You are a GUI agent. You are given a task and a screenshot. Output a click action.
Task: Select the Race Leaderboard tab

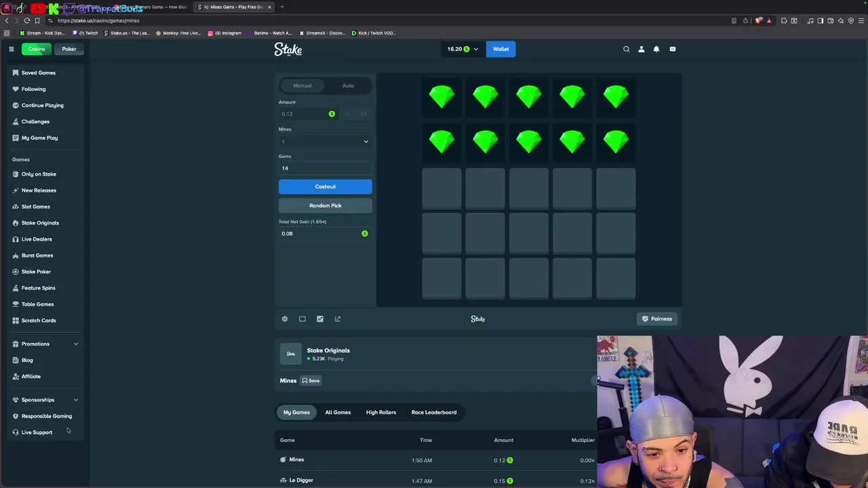coord(434,412)
